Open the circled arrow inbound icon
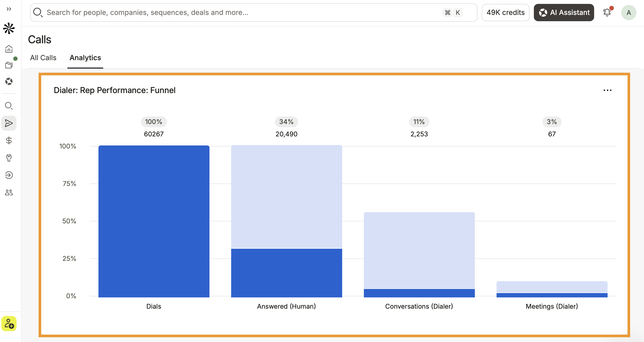This screenshot has width=644, height=342. 9,175
